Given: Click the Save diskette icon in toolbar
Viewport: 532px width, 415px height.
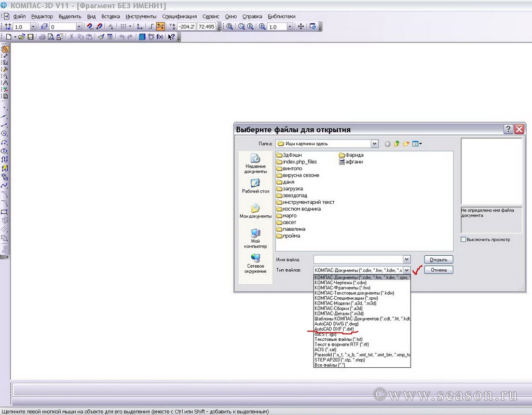Looking at the screenshot, I should coord(31,37).
